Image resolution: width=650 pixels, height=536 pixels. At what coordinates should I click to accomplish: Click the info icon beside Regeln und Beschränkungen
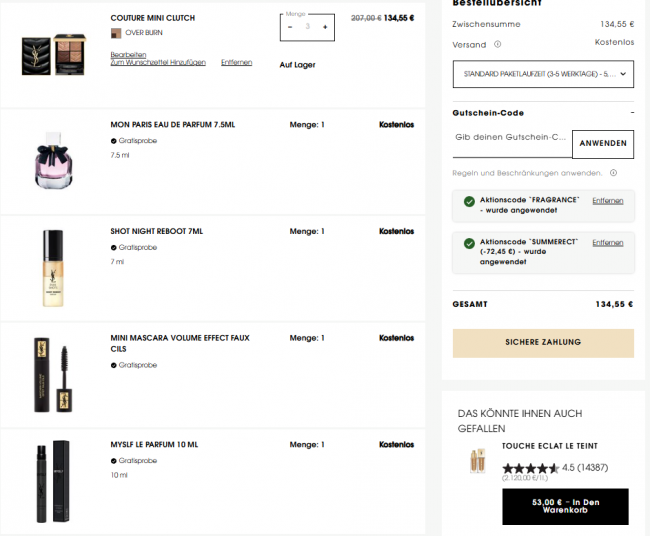click(x=613, y=173)
